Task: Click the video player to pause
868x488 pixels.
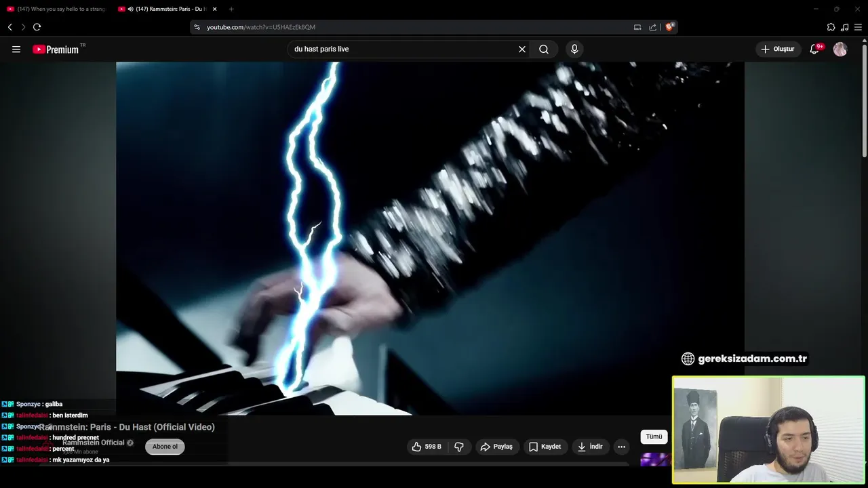Action: [430, 238]
